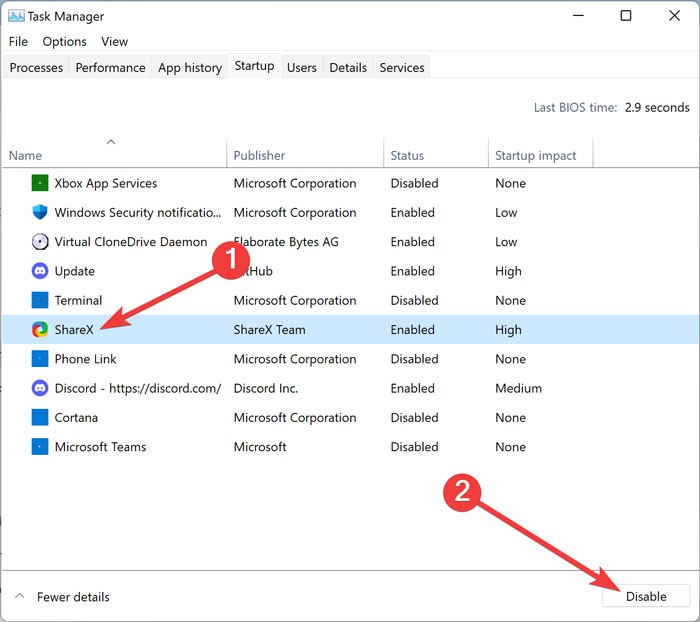The image size is (700, 622).
Task: Click the Elaborate Bytes AG publisher cell
Action: (x=286, y=242)
